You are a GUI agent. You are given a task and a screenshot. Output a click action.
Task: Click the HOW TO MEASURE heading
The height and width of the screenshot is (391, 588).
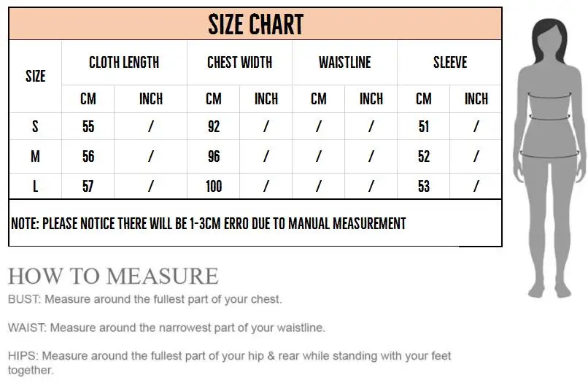coord(113,276)
